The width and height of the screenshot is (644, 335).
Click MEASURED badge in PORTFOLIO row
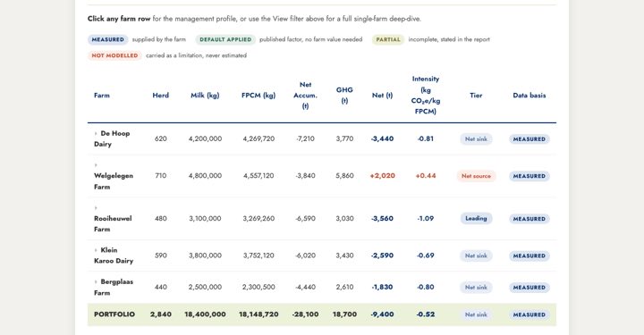(530, 314)
